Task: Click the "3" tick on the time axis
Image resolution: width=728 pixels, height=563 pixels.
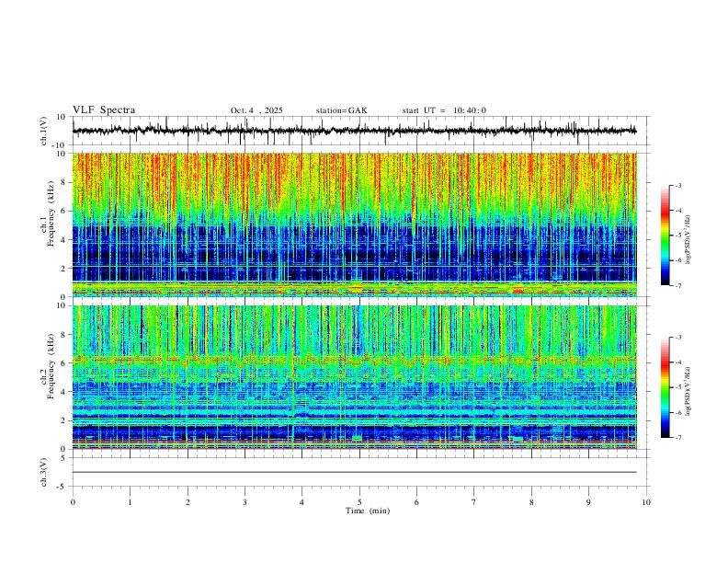Action: (245, 502)
